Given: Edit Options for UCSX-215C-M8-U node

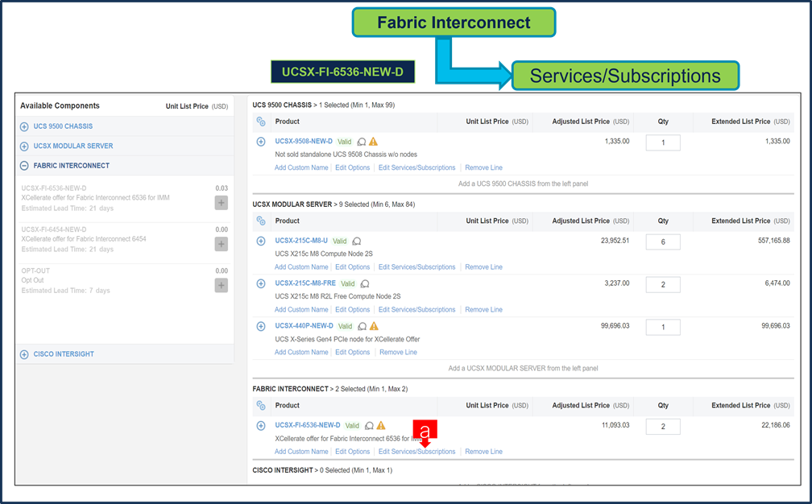Looking at the screenshot, I should (353, 267).
